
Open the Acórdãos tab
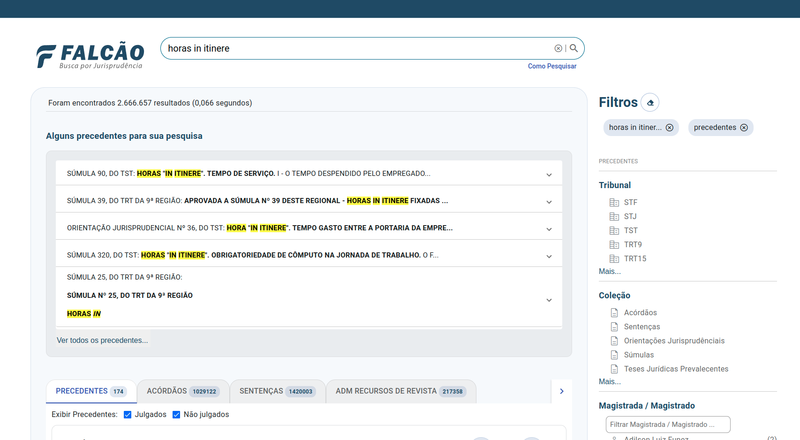(183, 391)
